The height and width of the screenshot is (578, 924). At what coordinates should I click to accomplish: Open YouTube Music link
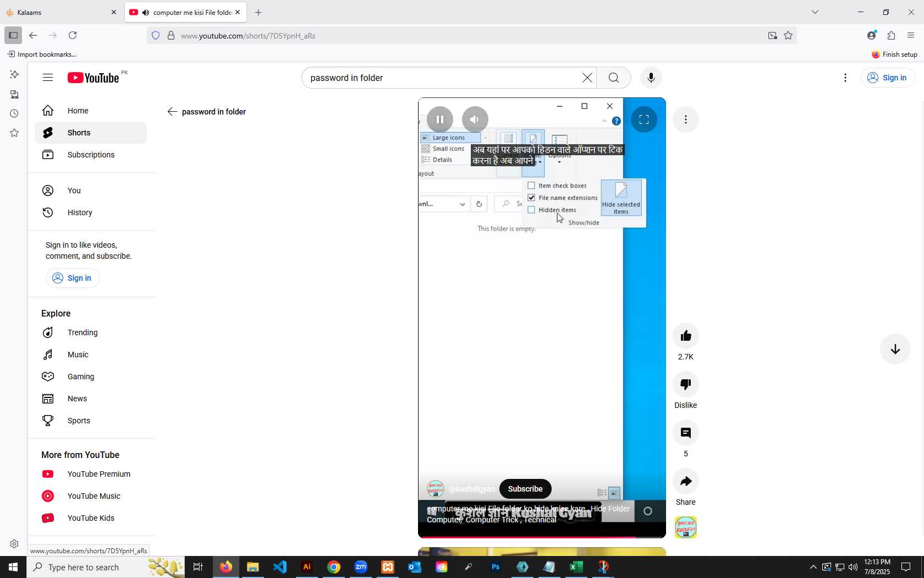(x=91, y=496)
